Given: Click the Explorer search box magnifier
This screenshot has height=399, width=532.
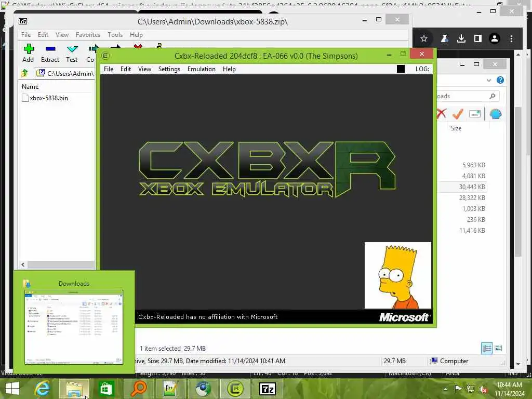Looking at the screenshot, I should (x=493, y=96).
